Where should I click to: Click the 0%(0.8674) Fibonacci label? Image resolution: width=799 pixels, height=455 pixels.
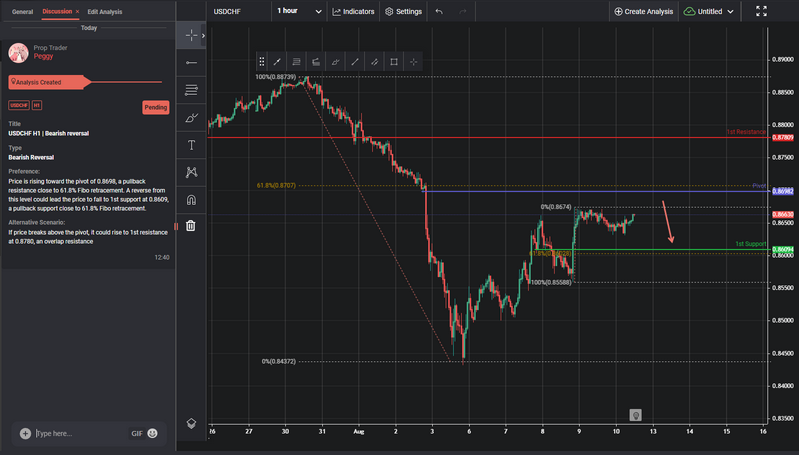(x=556, y=207)
